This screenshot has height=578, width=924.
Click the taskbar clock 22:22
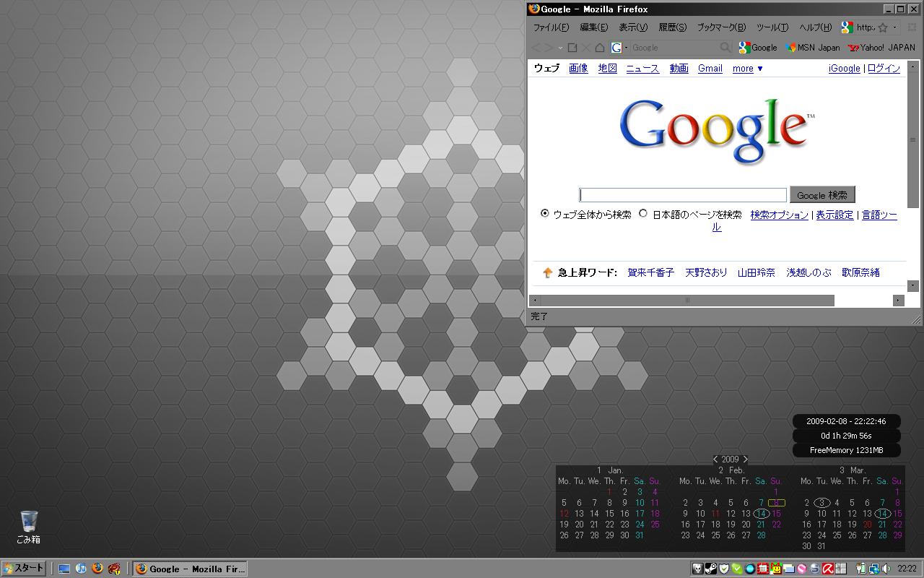[x=907, y=569]
